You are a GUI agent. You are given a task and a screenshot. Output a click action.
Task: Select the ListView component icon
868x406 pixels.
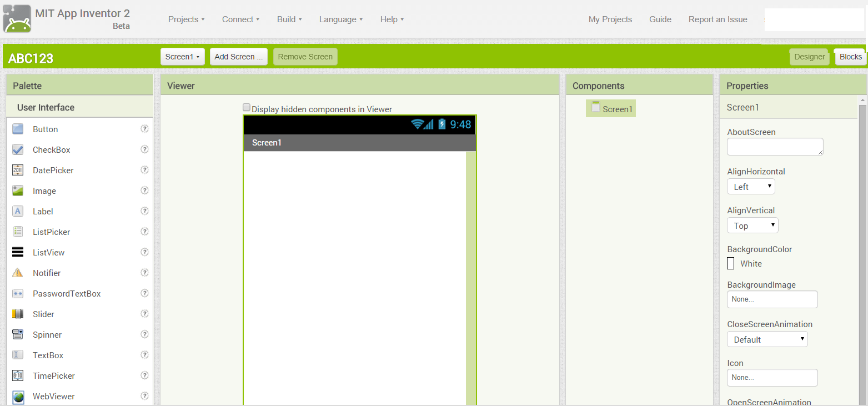(x=18, y=252)
